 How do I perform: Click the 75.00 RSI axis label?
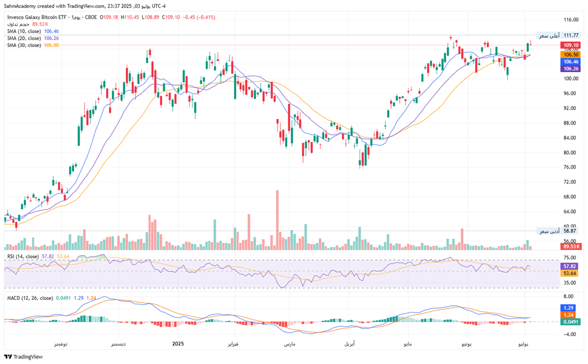click(x=570, y=258)
